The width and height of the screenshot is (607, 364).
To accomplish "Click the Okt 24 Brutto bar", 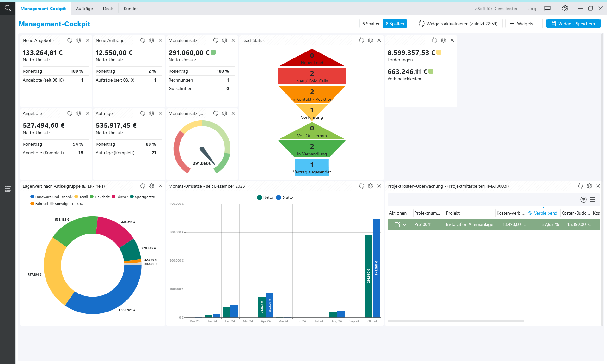I will point(376,268).
